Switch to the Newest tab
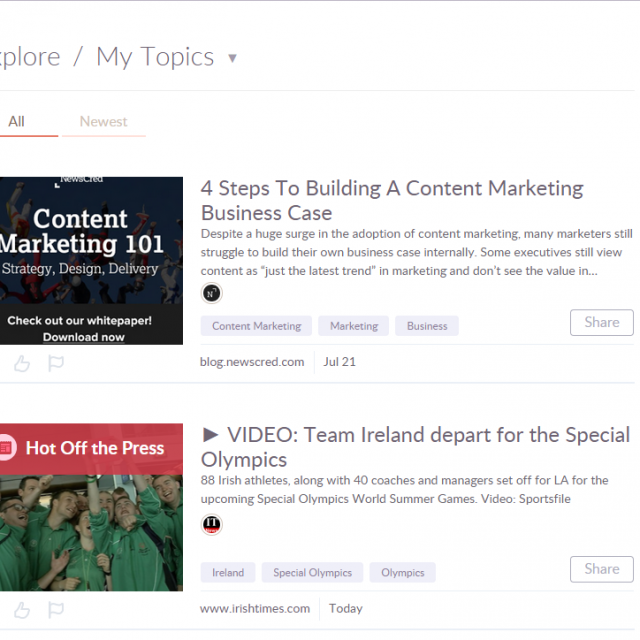640x640 pixels. pos(103,122)
